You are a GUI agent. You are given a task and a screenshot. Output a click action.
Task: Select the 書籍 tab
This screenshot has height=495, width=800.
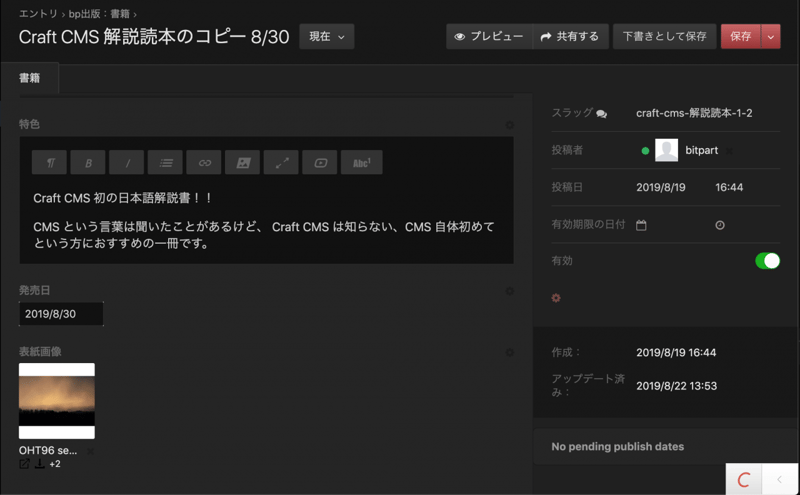pos(29,78)
